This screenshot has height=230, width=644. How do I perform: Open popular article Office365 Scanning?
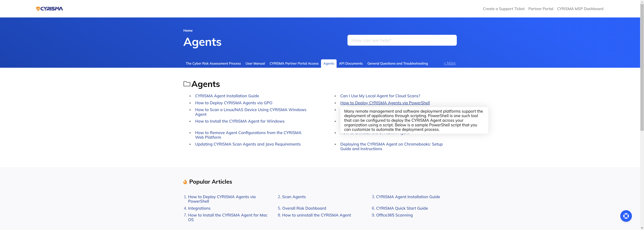click(394, 215)
